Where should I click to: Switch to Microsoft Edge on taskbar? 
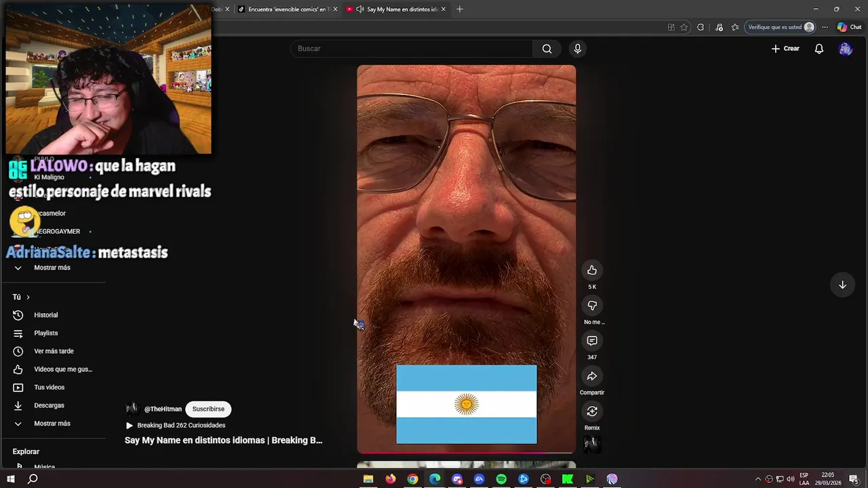(x=435, y=479)
